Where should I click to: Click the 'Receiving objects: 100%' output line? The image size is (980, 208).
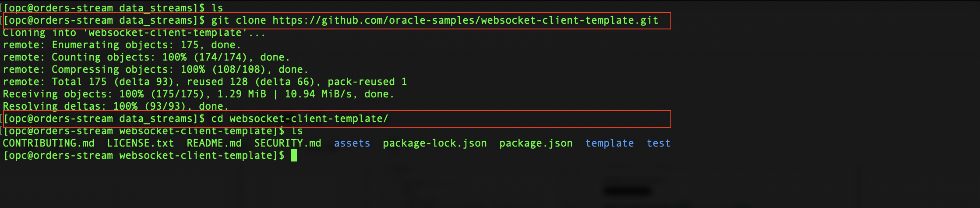tap(198, 94)
